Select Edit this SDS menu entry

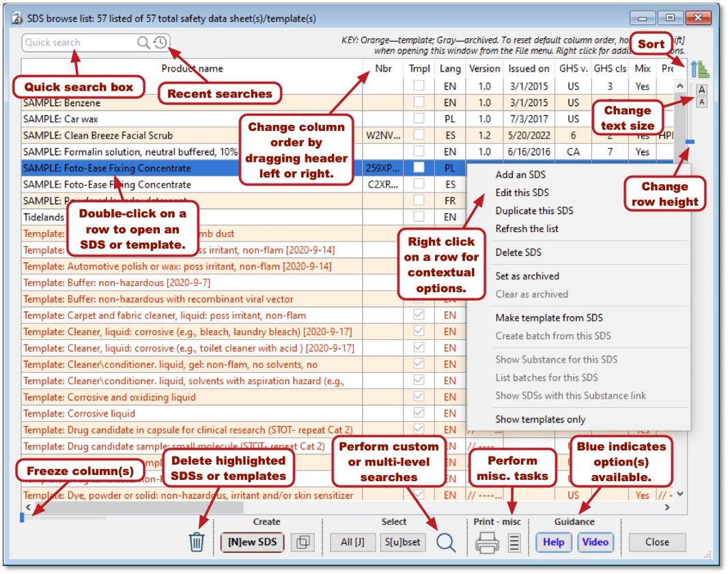tap(522, 192)
